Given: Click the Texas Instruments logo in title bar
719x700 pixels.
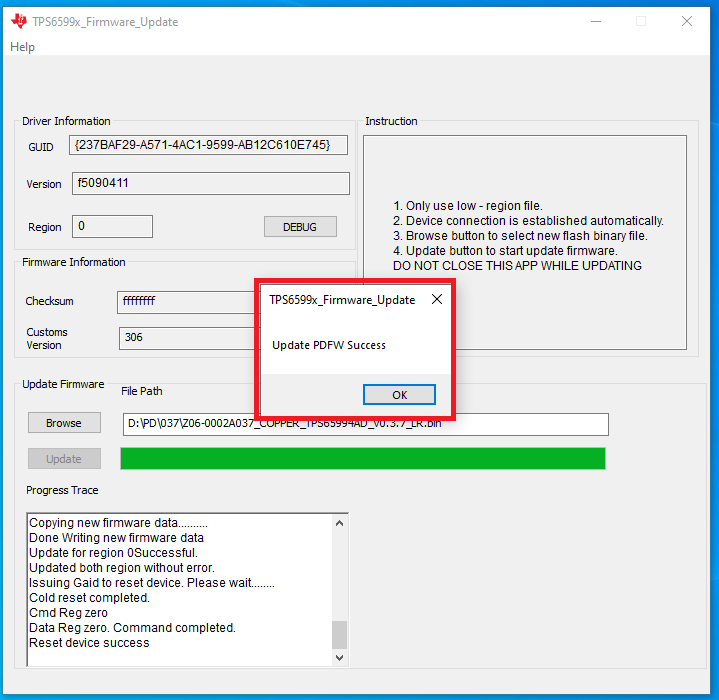Looking at the screenshot, I should (18, 21).
